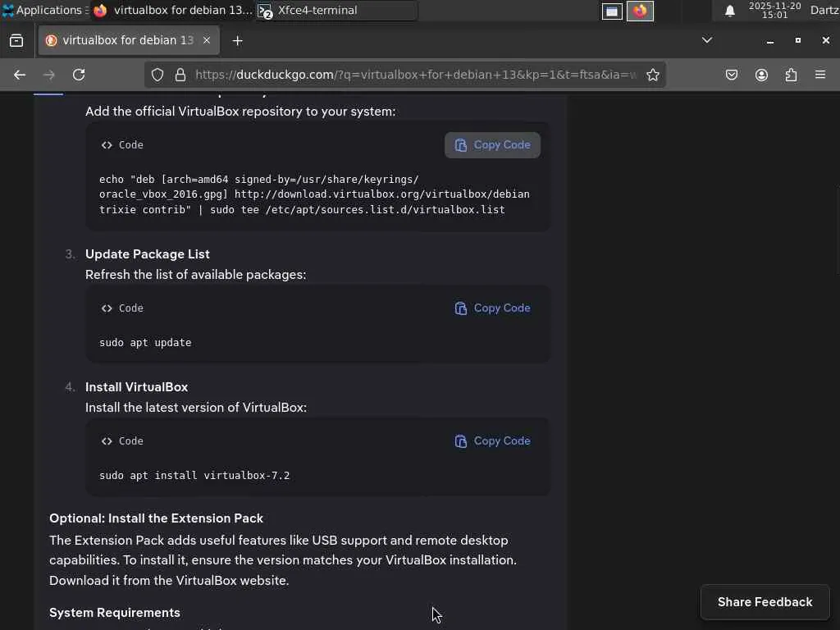Select the 'virtualbox for debian 13' tab
840x630 pixels.
click(x=129, y=40)
